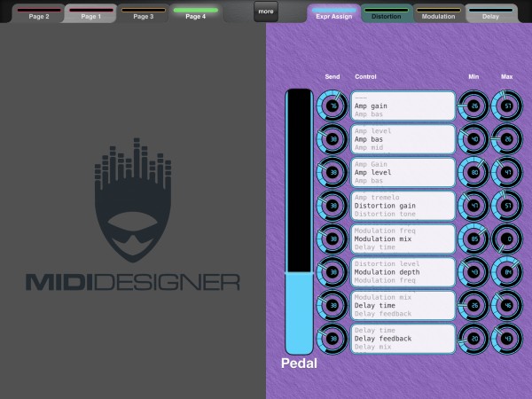Screen dimensions: 532x399
Task: Click the Min knob in Modulation depth row
Action: point(473,272)
